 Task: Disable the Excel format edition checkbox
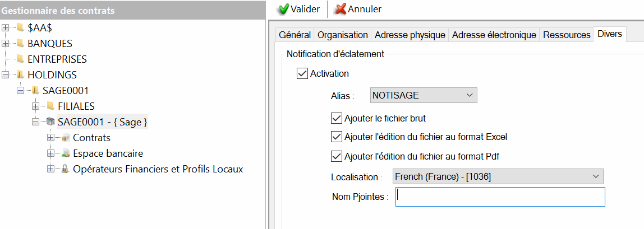pos(337,137)
